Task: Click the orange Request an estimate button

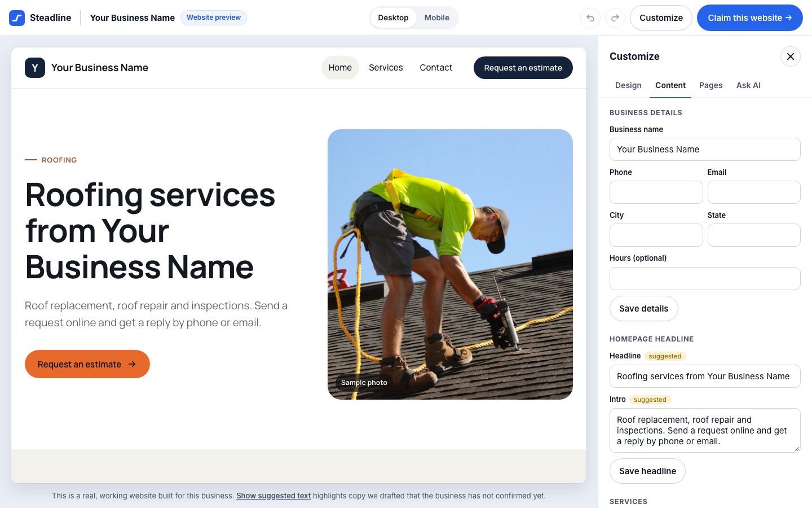Action: click(x=87, y=364)
